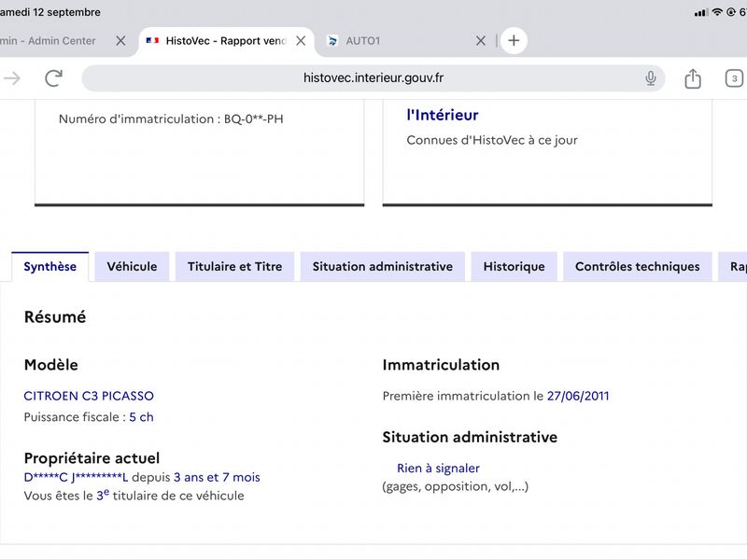Reload the page with the refresh icon
747x560 pixels.
(x=53, y=78)
